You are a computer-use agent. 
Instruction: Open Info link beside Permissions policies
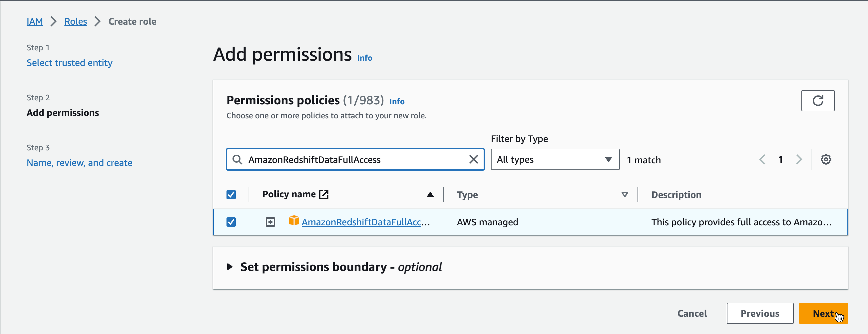coord(397,101)
